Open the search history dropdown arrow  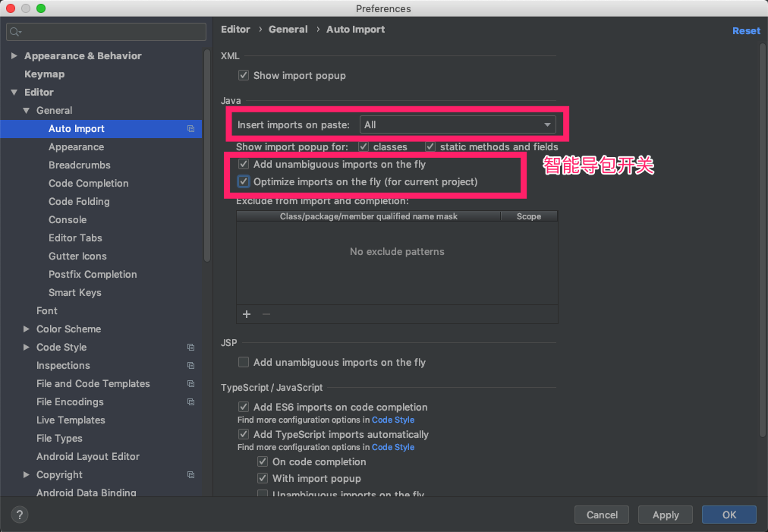20,33
